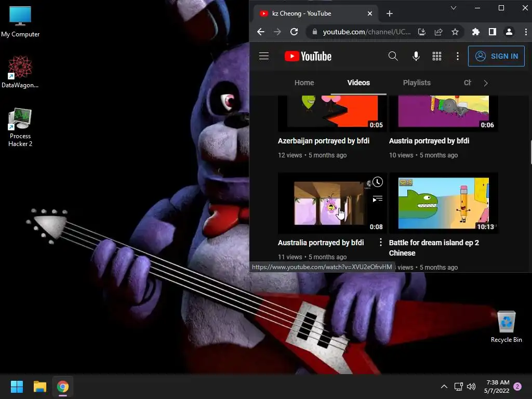Switch to the Playlists tab
This screenshot has width=532, height=399.
(417, 83)
